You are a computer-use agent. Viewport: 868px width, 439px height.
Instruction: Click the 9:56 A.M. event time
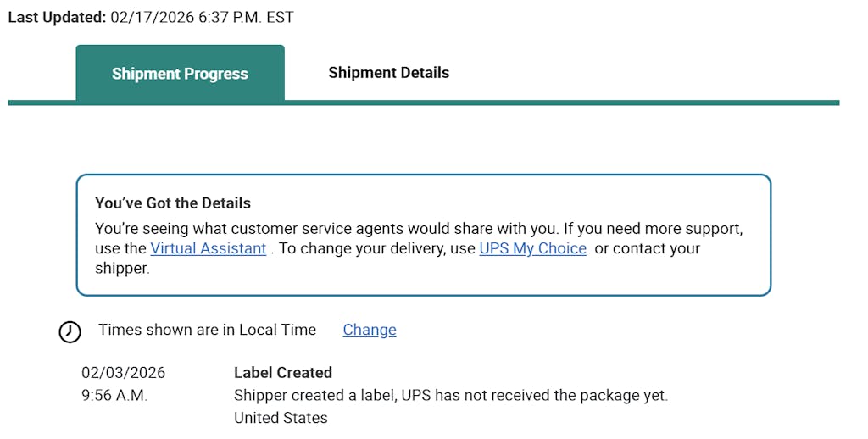pos(114,395)
